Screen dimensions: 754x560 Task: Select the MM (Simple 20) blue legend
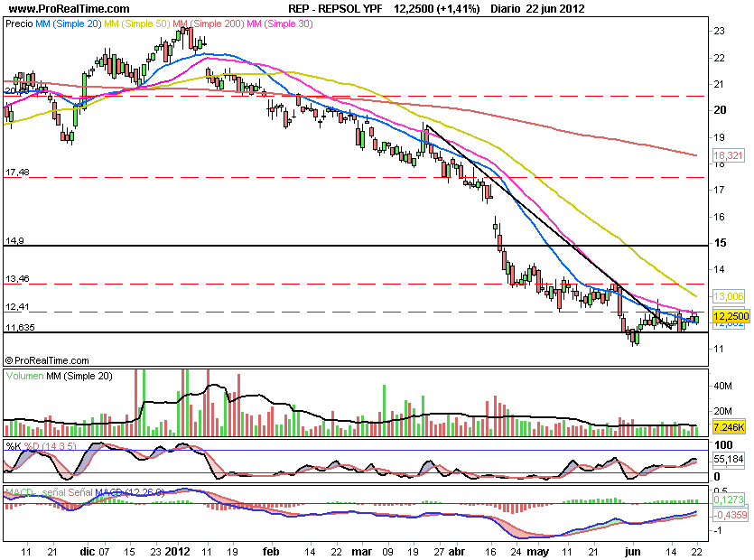click(x=69, y=23)
